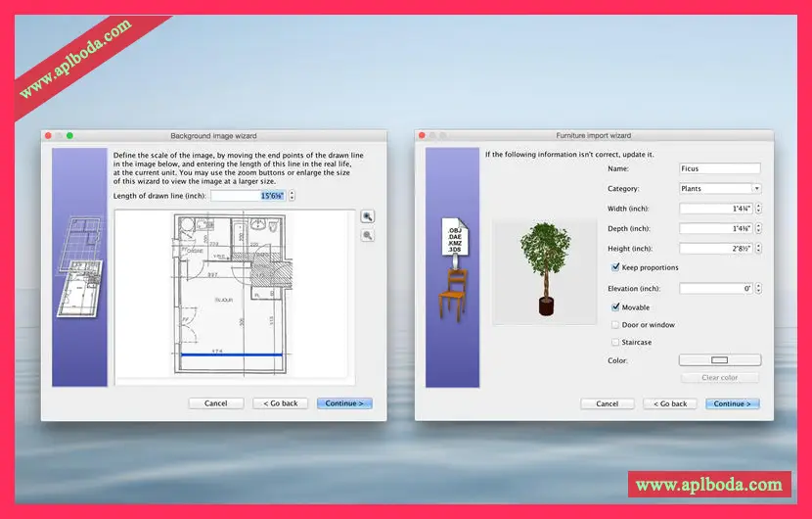The image size is (812, 519).
Task: Click the zoom in magnifier icon
Action: click(x=367, y=217)
